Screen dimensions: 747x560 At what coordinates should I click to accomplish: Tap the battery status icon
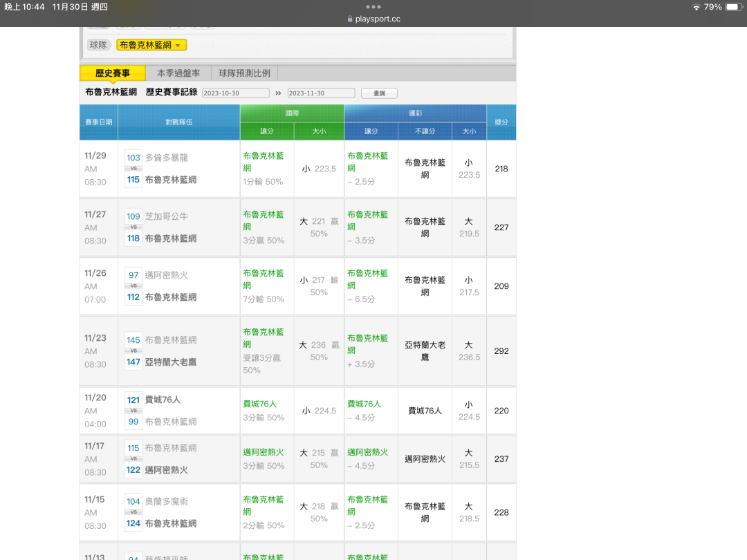coord(734,7)
